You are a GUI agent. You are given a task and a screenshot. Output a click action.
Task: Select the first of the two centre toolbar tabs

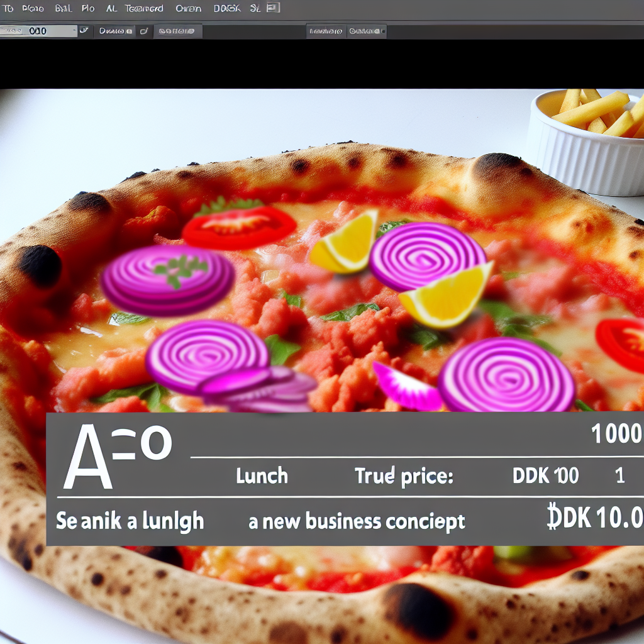coord(325,31)
